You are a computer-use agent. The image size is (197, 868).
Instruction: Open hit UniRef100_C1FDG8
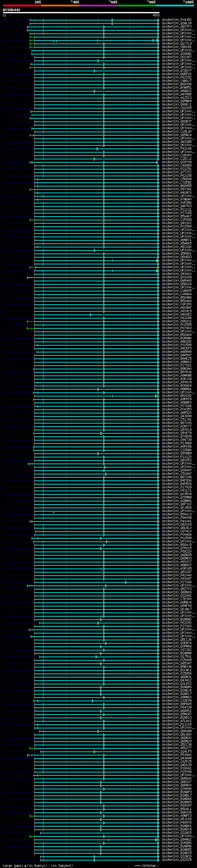click(177, 220)
